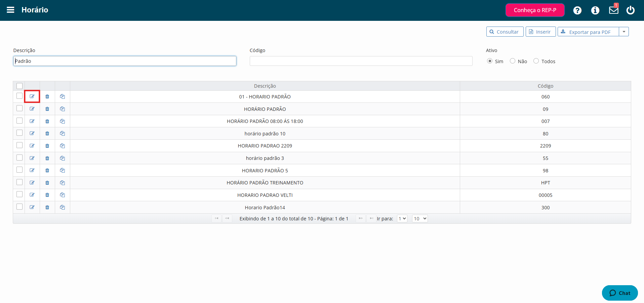Image resolution: width=644 pixels, height=303 pixels.
Task: Copy the row with code 09
Action: (63, 109)
